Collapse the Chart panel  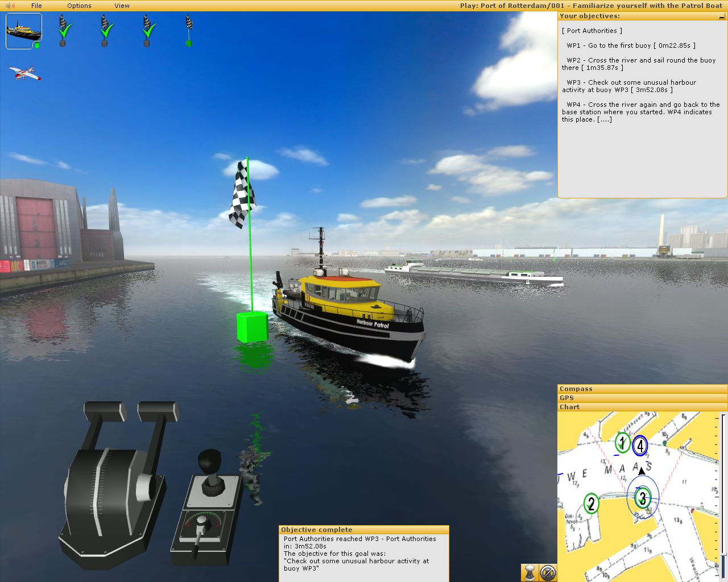(642, 407)
